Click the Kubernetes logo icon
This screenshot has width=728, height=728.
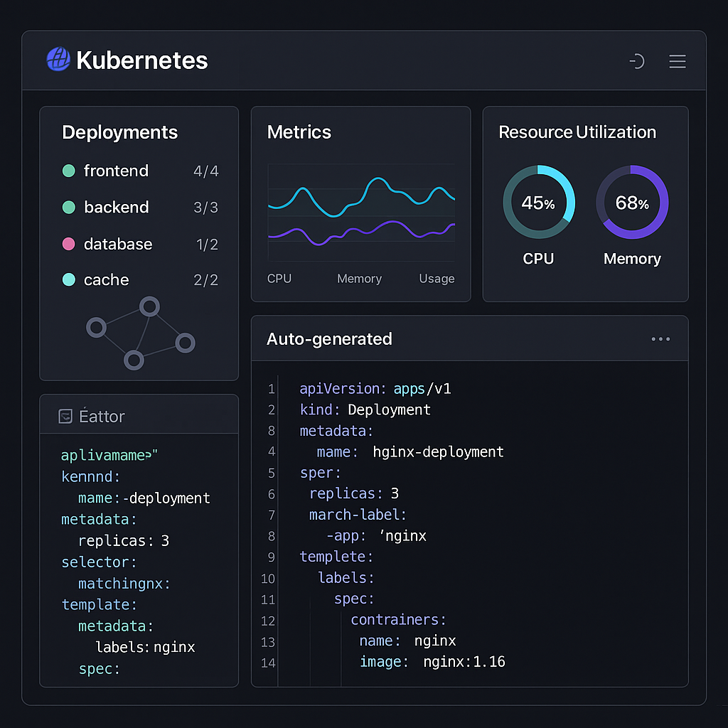[x=57, y=60]
